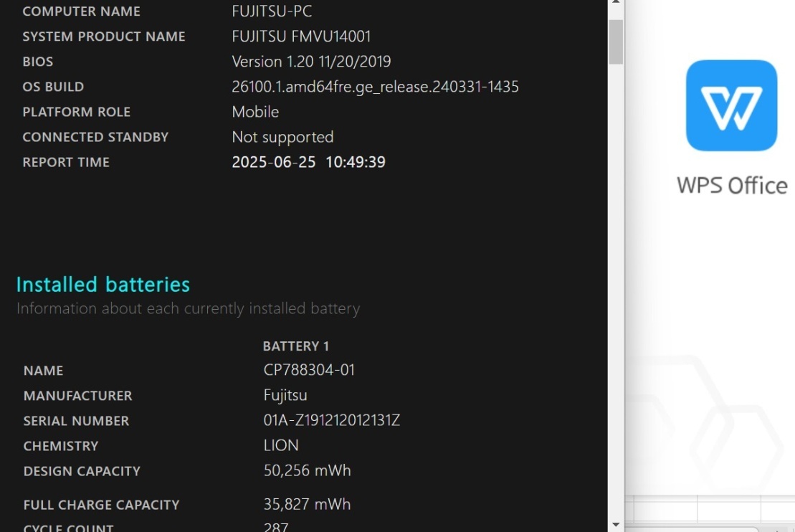
Task: Click the FULL CHARGE CAPACITY label
Action: click(101, 505)
